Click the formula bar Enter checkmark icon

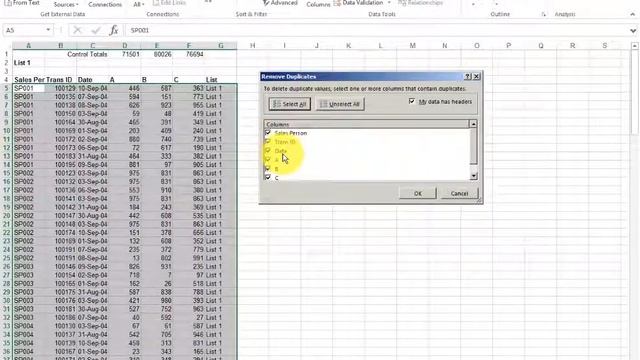click(x=96, y=30)
